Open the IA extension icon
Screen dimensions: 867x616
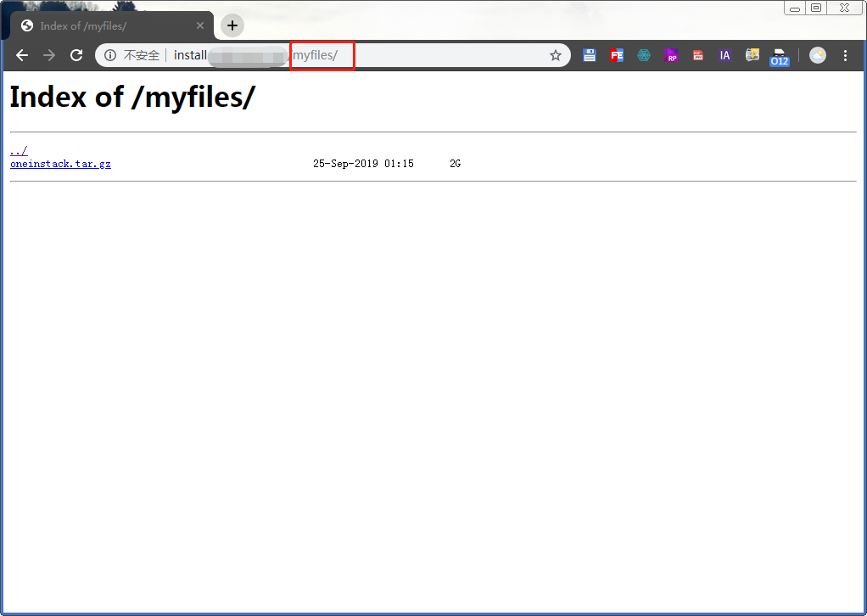(724, 55)
